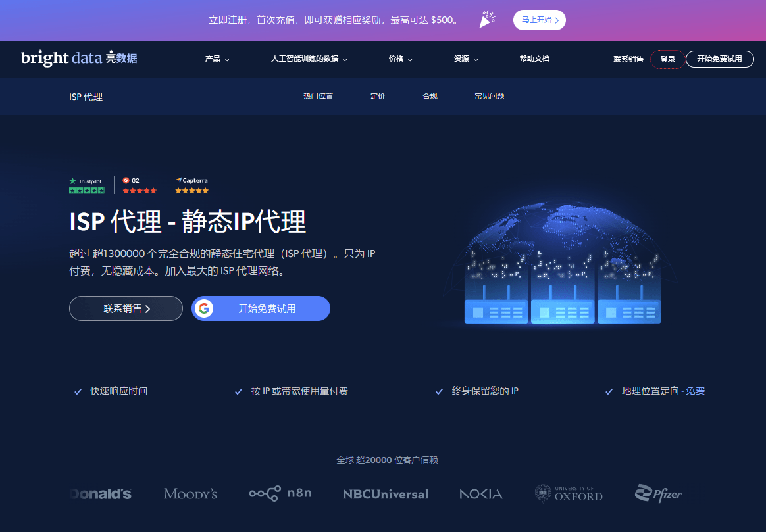Click the University of Oxford logo

pyautogui.click(x=569, y=493)
